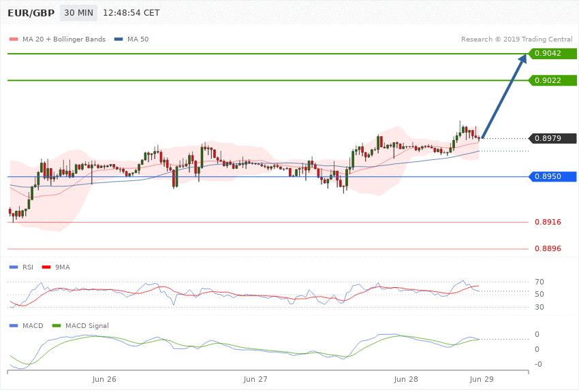Click the MACD legend label
Image resolution: width=579 pixels, height=392 pixels.
click(33, 325)
